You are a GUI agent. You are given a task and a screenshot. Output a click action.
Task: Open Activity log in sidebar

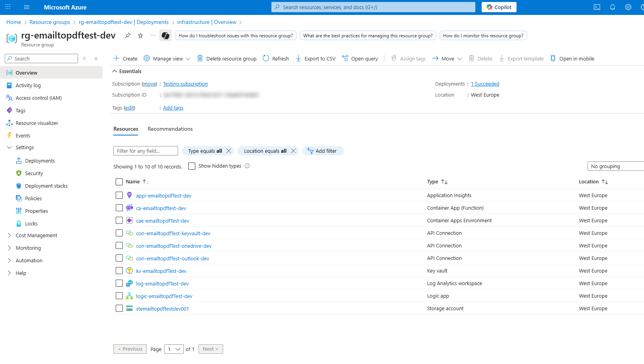pos(28,85)
